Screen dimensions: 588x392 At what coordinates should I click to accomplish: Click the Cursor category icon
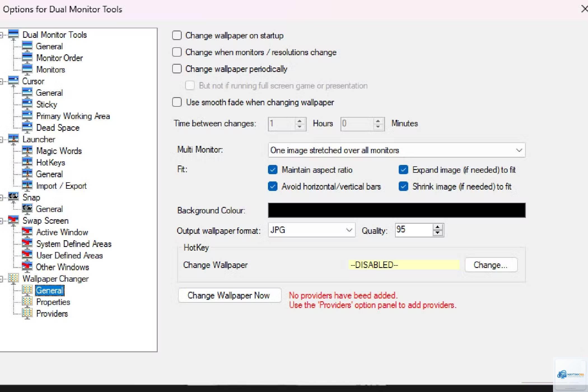tap(13, 81)
